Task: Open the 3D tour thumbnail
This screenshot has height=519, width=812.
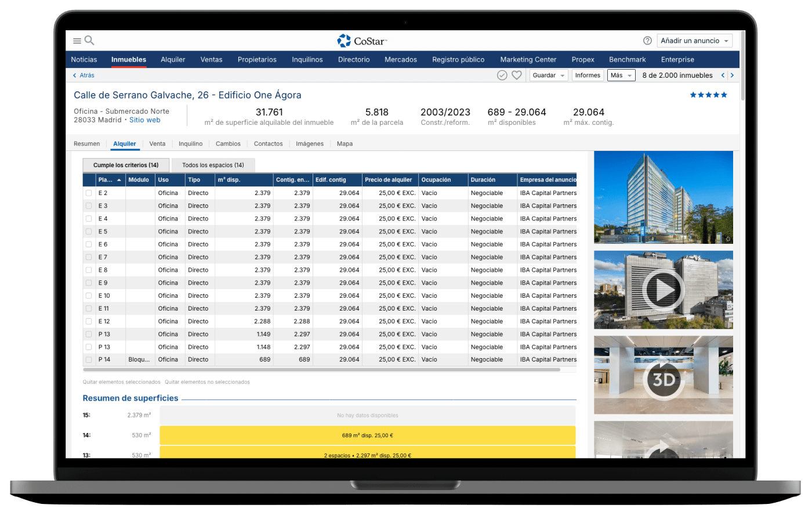Action: (664, 379)
